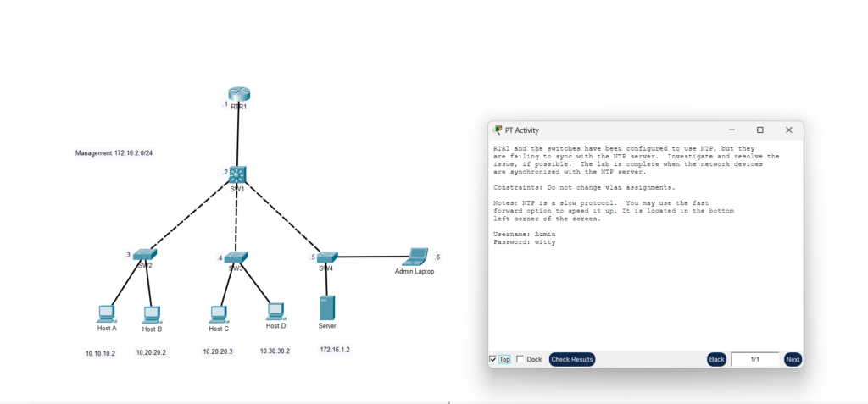868x404 pixels.
Task: Open the Admin Laptop device
Action: pos(416,255)
